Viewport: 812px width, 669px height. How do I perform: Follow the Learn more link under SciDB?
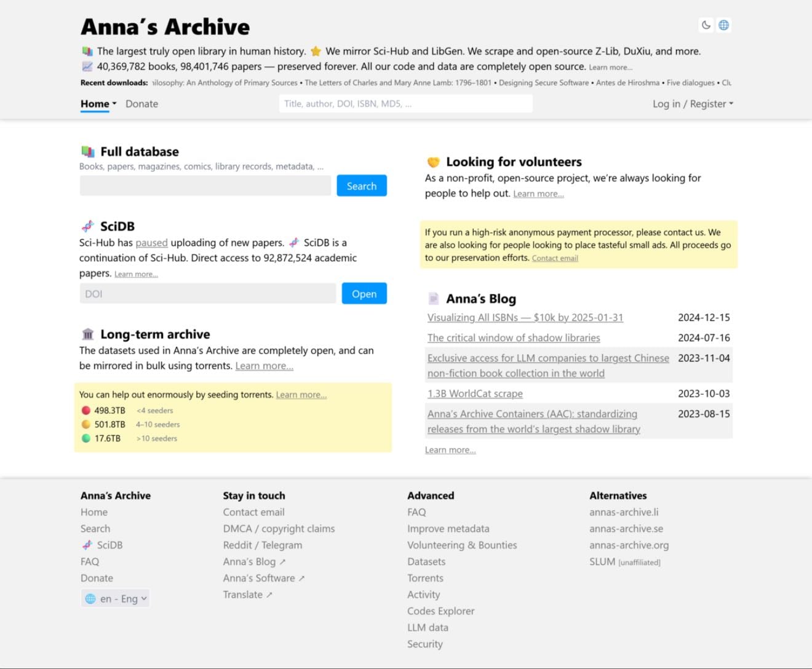tap(136, 274)
